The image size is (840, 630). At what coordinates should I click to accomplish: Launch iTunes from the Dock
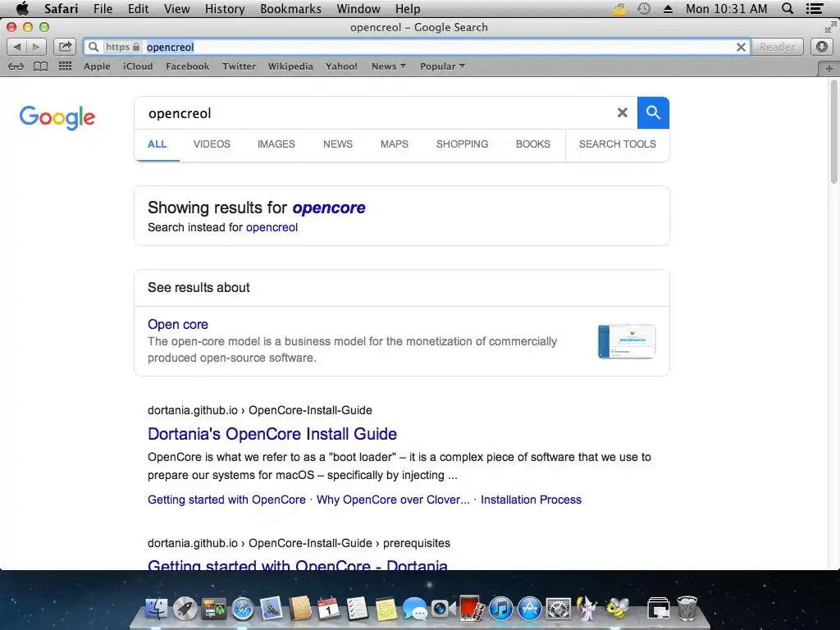pos(501,609)
